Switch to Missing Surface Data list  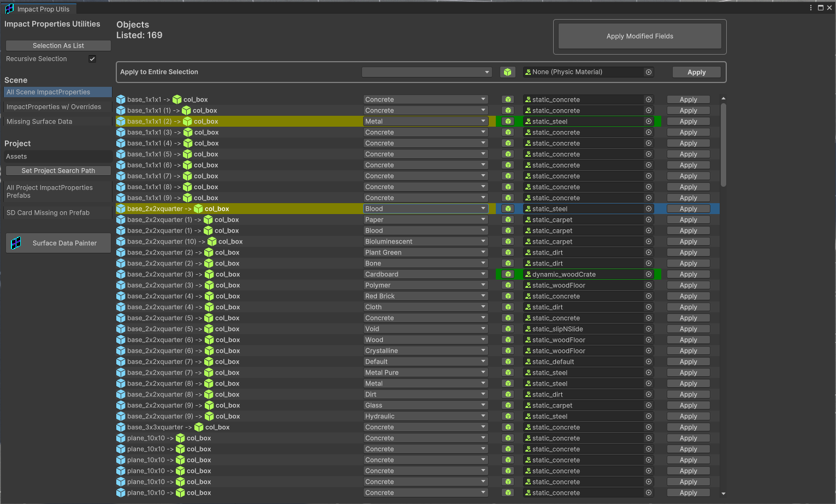(x=39, y=122)
